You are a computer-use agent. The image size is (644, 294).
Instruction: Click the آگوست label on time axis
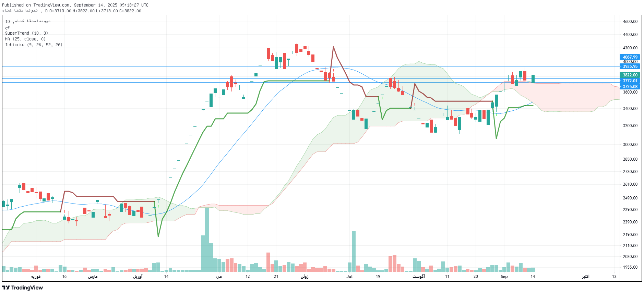click(x=418, y=277)
